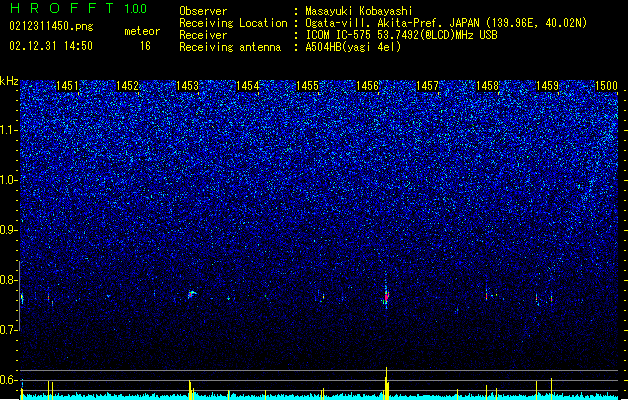
Task: Click the 1455 time marker
Action: coord(307,85)
